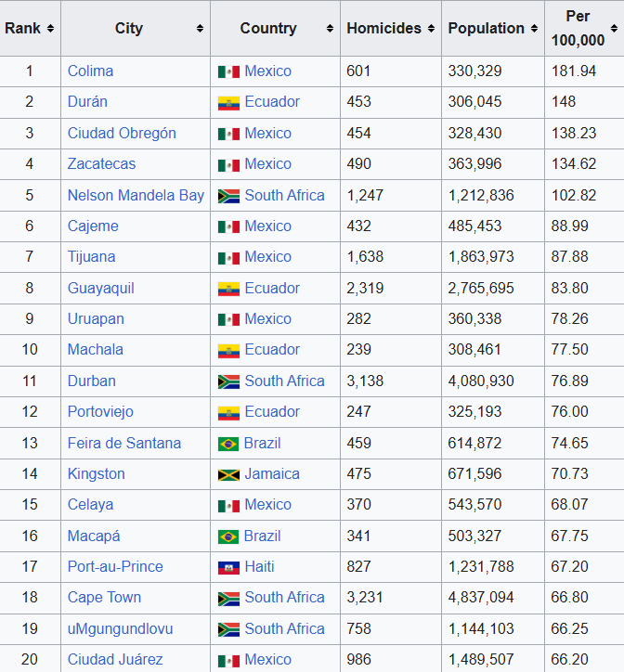Open the Uruapan city link
This screenshot has height=672, width=624.
(x=96, y=319)
